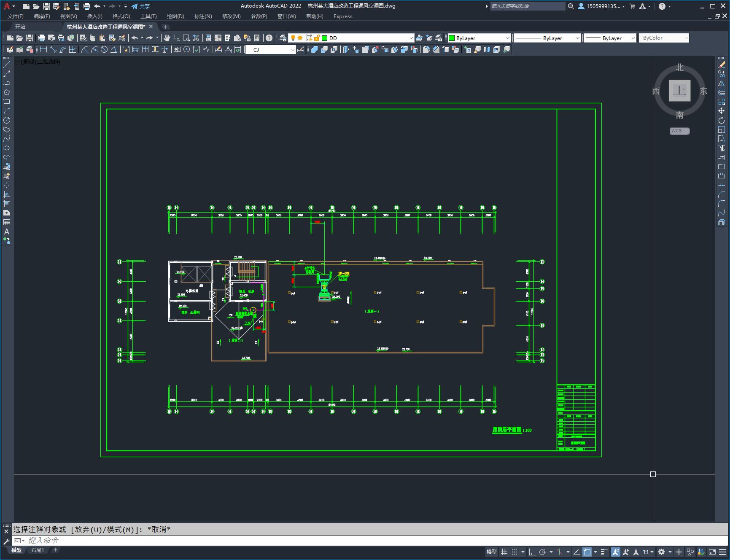Switch to the 布局1 layout tab

(38, 550)
